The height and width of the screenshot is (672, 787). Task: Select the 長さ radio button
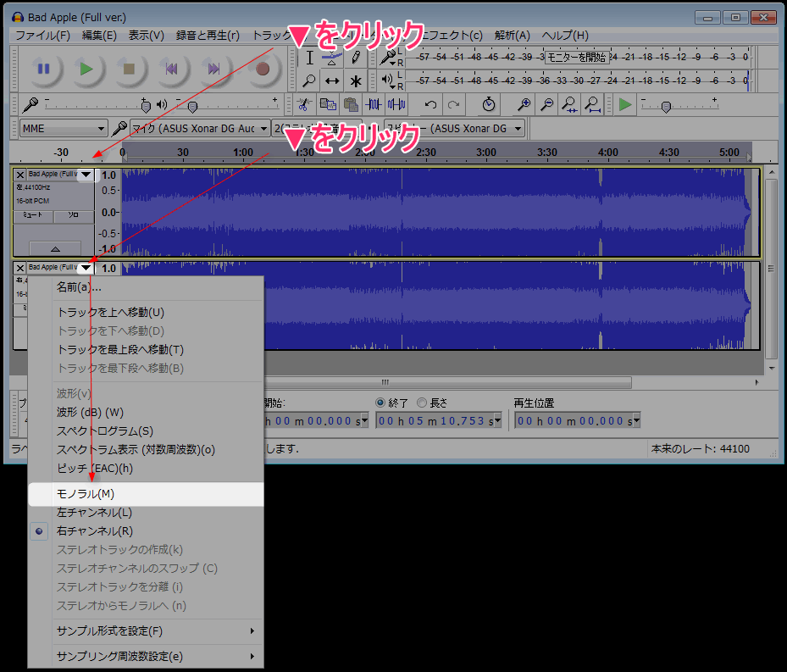422,403
